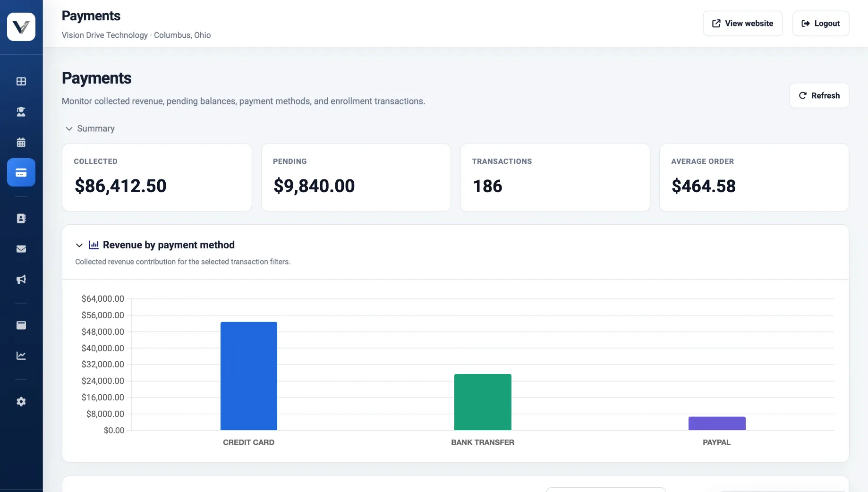
Task: Refresh the payments data
Action: point(819,95)
